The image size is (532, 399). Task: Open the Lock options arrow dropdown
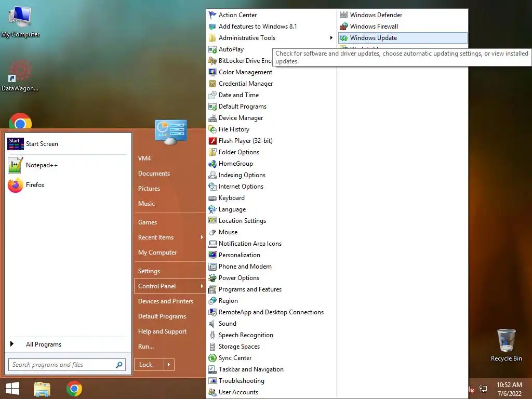point(169,365)
